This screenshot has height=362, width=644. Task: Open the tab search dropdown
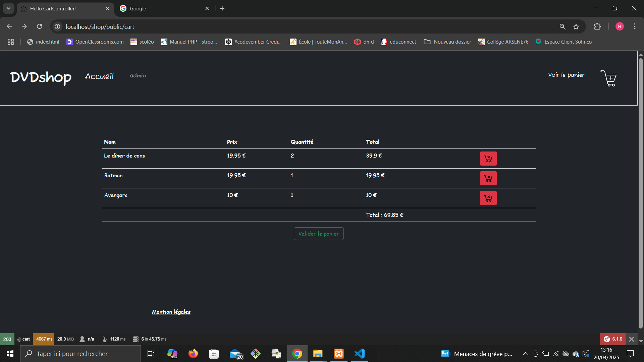(x=8, y=8)
